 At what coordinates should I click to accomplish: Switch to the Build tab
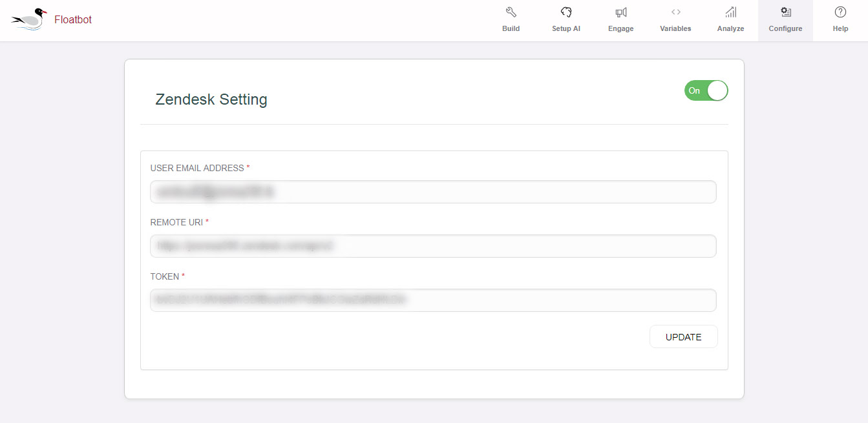[511, 20]
